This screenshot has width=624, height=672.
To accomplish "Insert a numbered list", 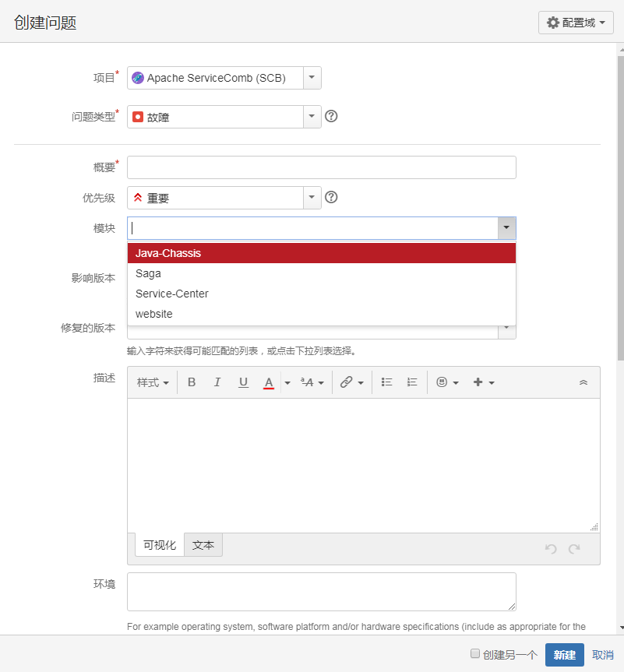I will pos(412,382).
